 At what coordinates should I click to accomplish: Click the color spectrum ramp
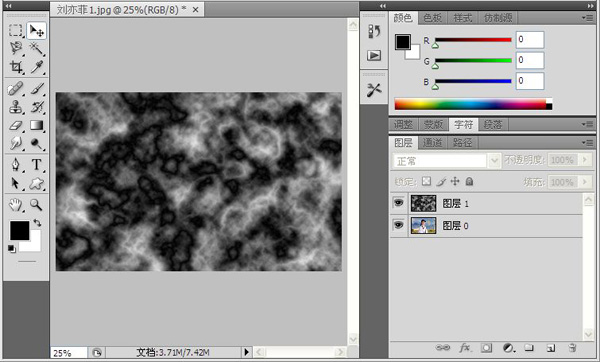click(x=473, y=104)
